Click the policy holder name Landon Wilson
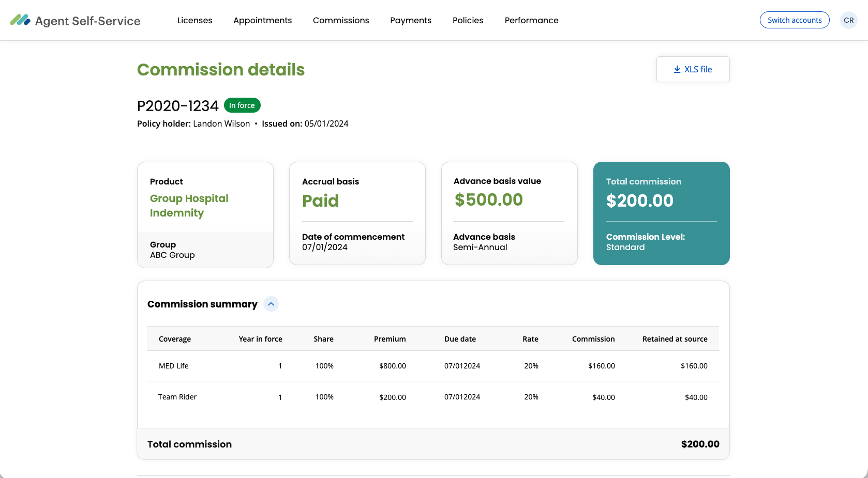 (221, 124)
